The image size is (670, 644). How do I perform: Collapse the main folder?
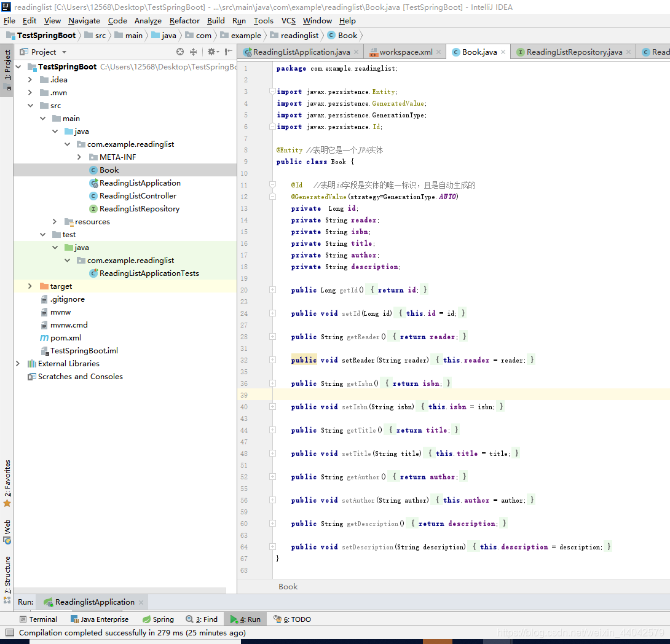pyautogui.click(x=43, y=119)
